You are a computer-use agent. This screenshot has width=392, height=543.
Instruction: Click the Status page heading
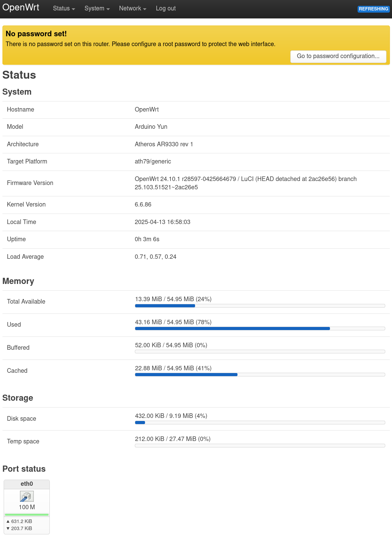pyautogui.click(x=19, y=75)
